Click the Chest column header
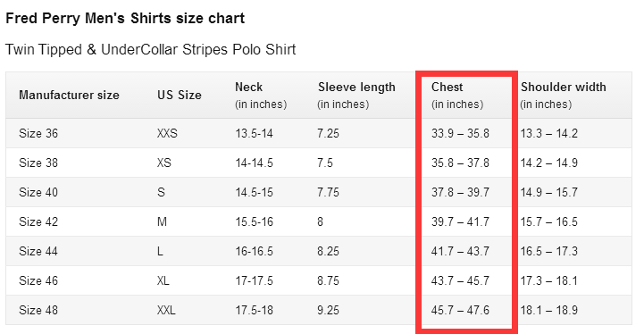 [457, 96]
